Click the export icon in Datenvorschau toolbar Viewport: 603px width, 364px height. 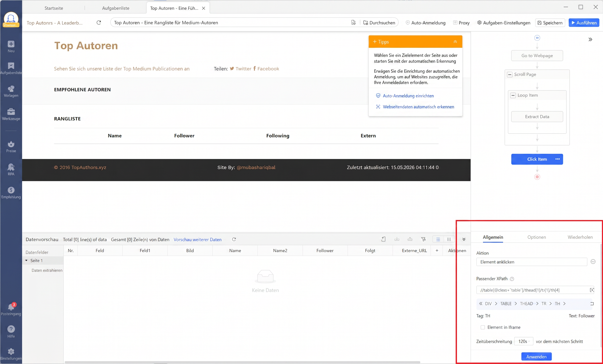point(383,239)
